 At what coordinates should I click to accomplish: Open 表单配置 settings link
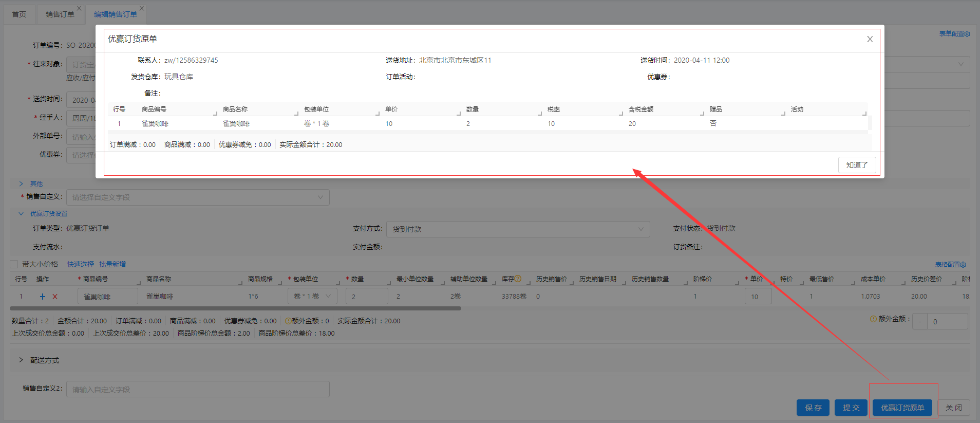(954, 33)
